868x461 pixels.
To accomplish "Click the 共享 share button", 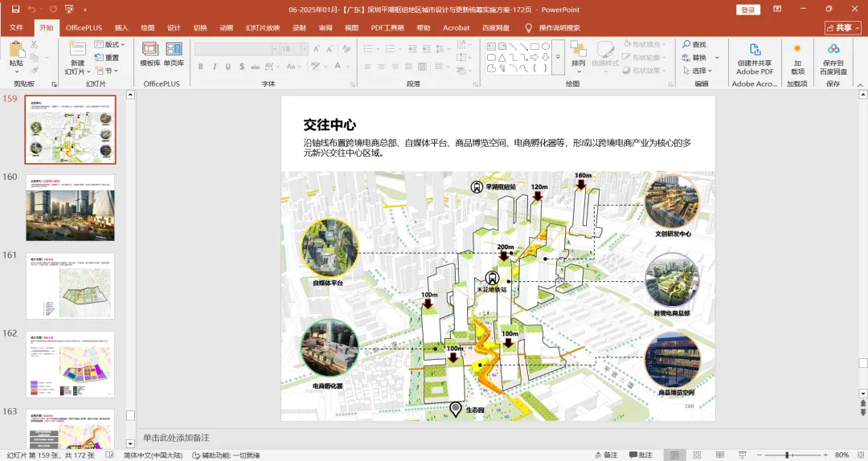I will click(843, 27).
